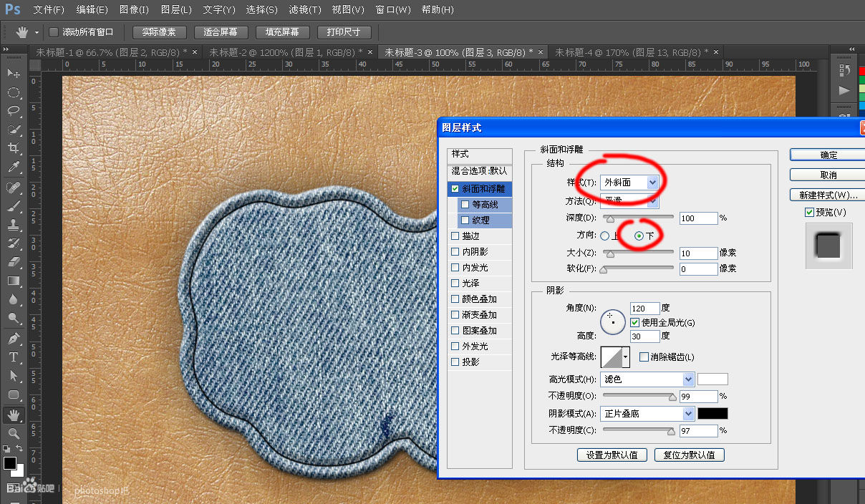
Task: Toggle 滚动所有窗口 checkbox
Action: point(54,32)
